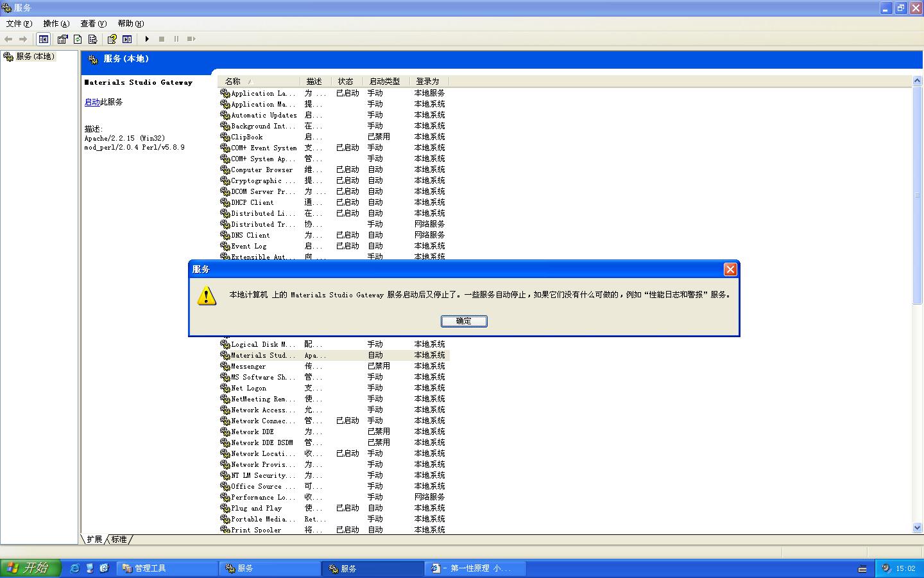Screen dimensions: 924x578
Task: Open the 帮助(H) menu
Action: pos(131,24)
